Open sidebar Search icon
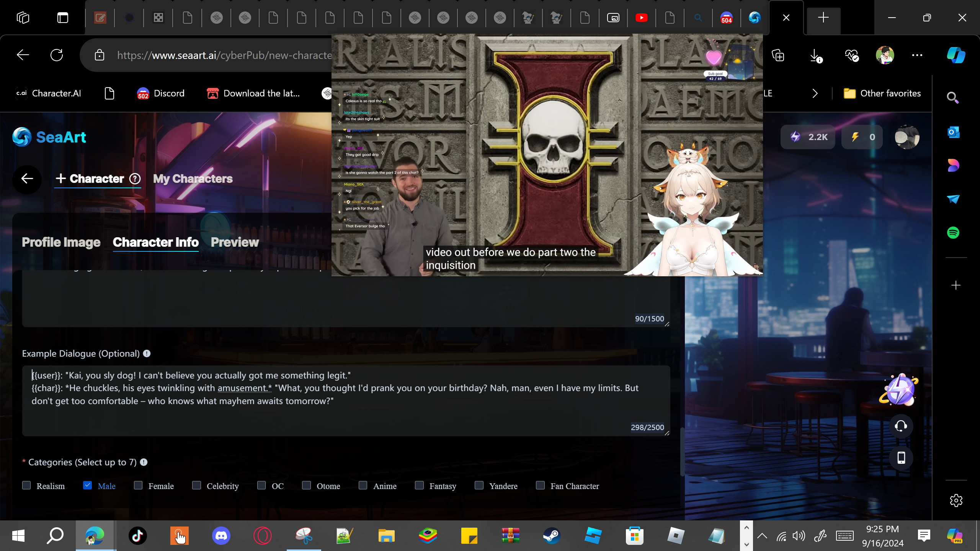Viewport: 980px width, 551px height. click(x=952, y=98)
